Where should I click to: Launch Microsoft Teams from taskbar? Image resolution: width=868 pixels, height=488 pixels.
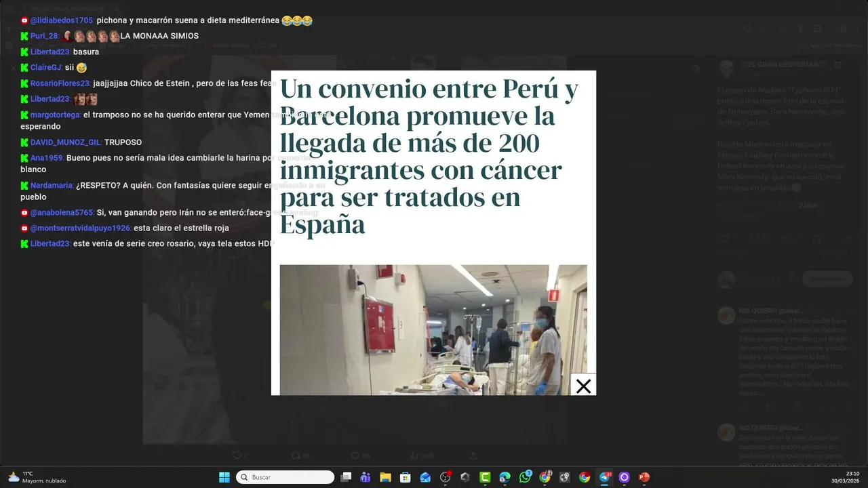click(x=366, y=477)
